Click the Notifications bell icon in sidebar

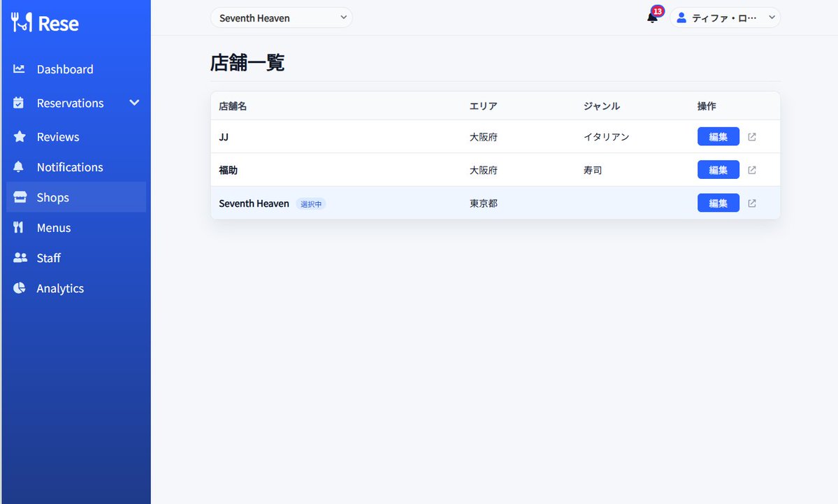coord(19,167)
